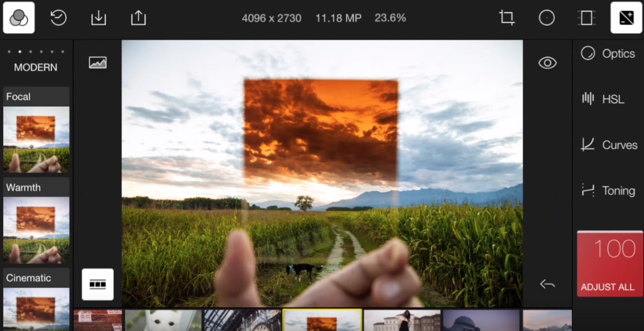This screenshot has height=331, width=644.
Task: Tap the share export icon
Action: tap(138, 18)
